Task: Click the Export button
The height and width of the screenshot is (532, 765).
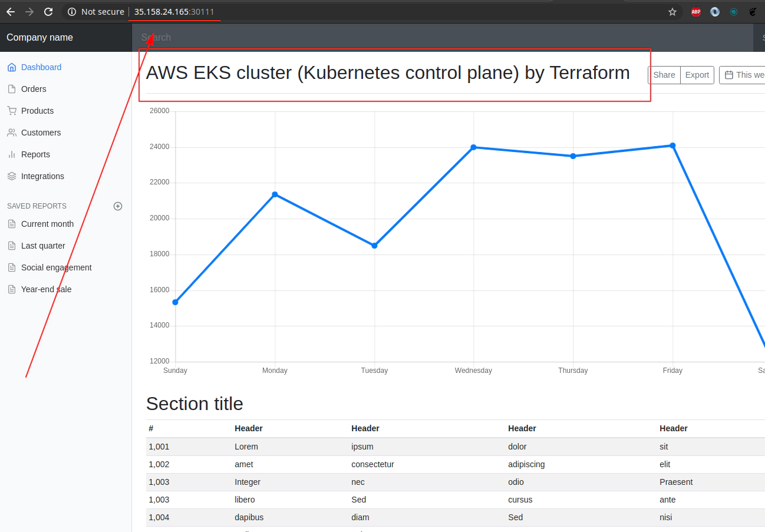Action: [x=697, y=75]
